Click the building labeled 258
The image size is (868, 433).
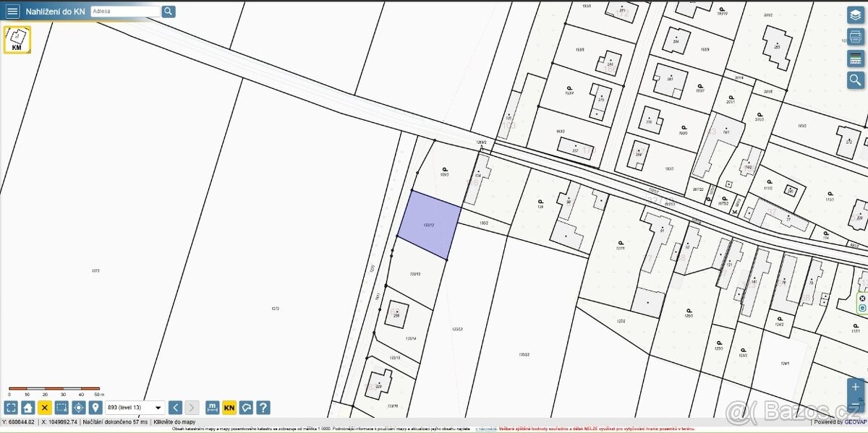point(396,314)
